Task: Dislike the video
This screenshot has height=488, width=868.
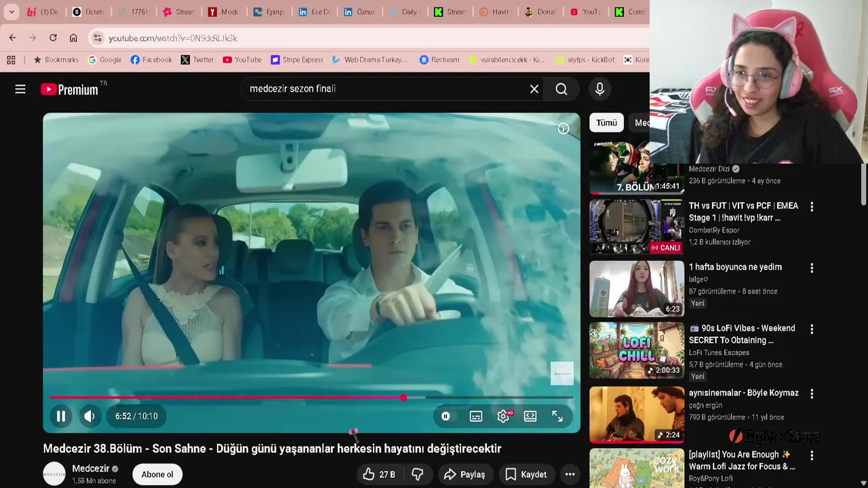Action: point(418,474)
